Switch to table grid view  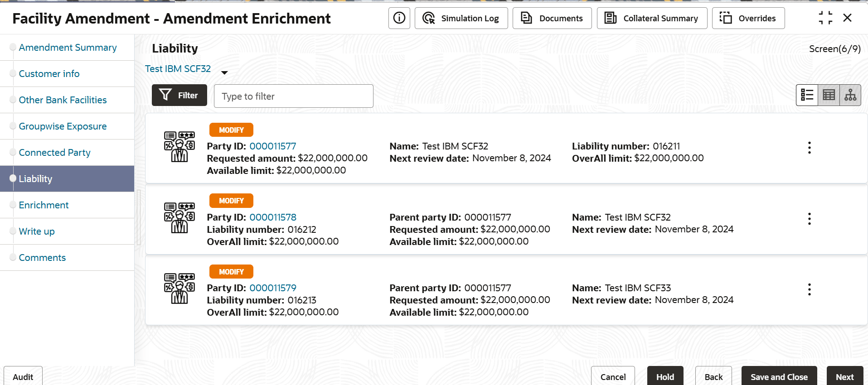click(x=829, y=95)
